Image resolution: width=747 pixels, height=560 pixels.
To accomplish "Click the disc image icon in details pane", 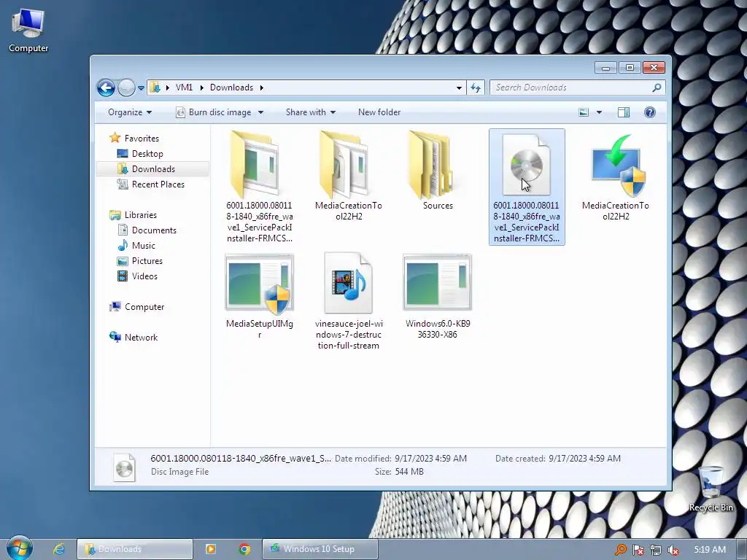I will [x=124, y=467].
